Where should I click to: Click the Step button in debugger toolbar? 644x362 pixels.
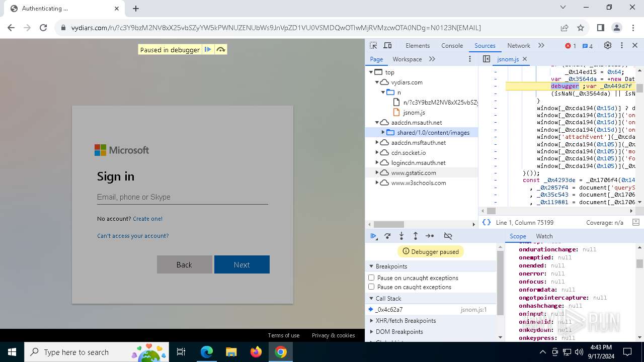click(430, 236)
